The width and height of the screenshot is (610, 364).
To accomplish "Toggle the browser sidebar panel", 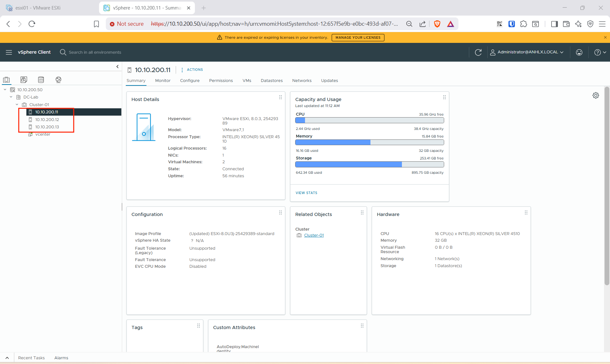I will click(x=554, y=24).
